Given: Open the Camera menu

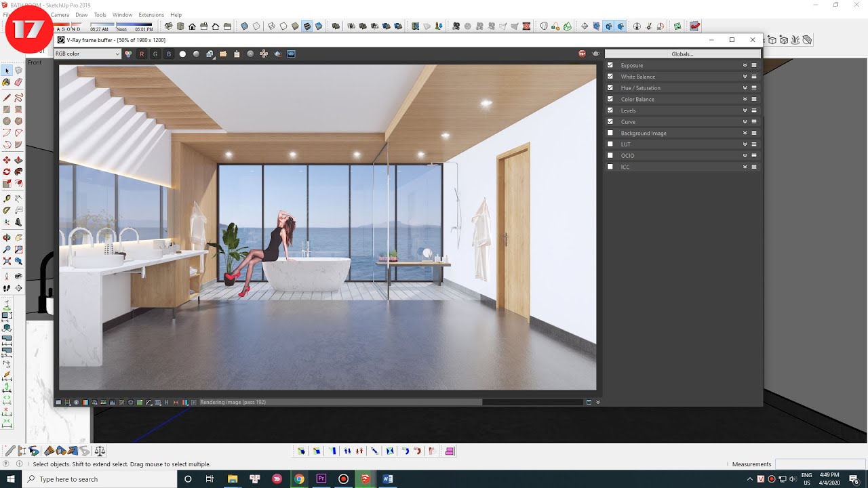Looking at the screenshot, I should click(60, 14).
